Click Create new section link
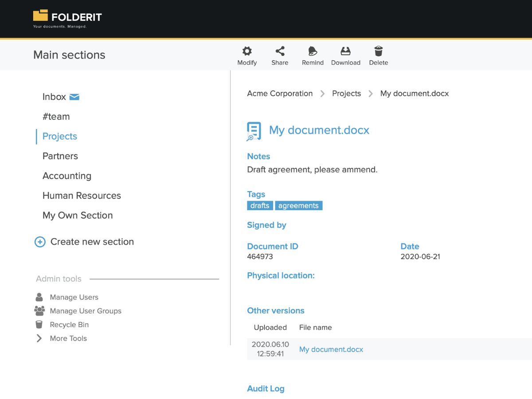Screen dimensions: 532x399 click(92, 242)
